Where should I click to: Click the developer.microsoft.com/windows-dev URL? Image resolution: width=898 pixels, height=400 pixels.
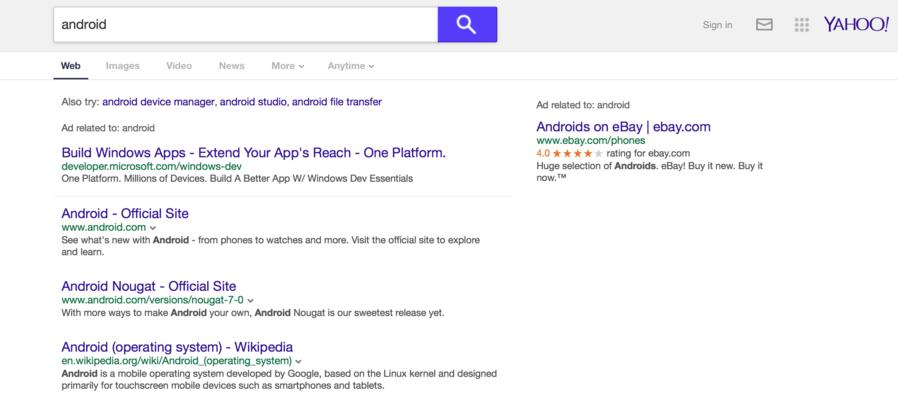151,167
